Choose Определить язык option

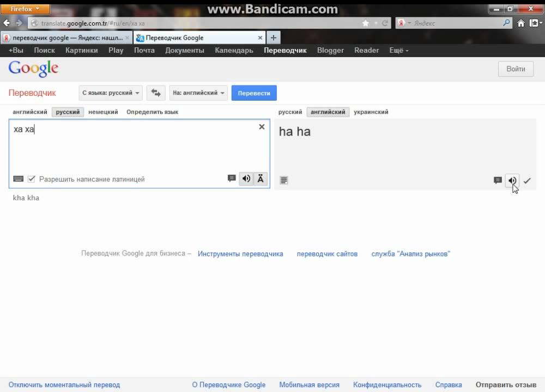tap(152, 112)
